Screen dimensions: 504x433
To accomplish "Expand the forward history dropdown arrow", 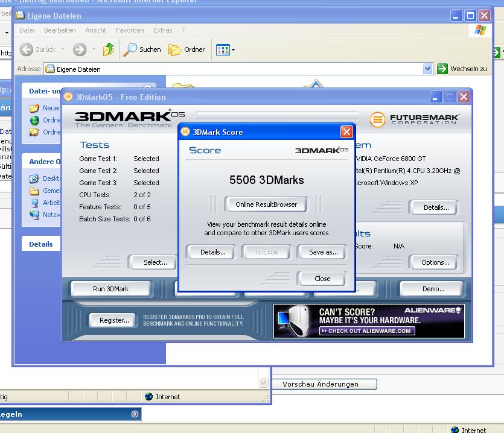I will coord(94,49).
